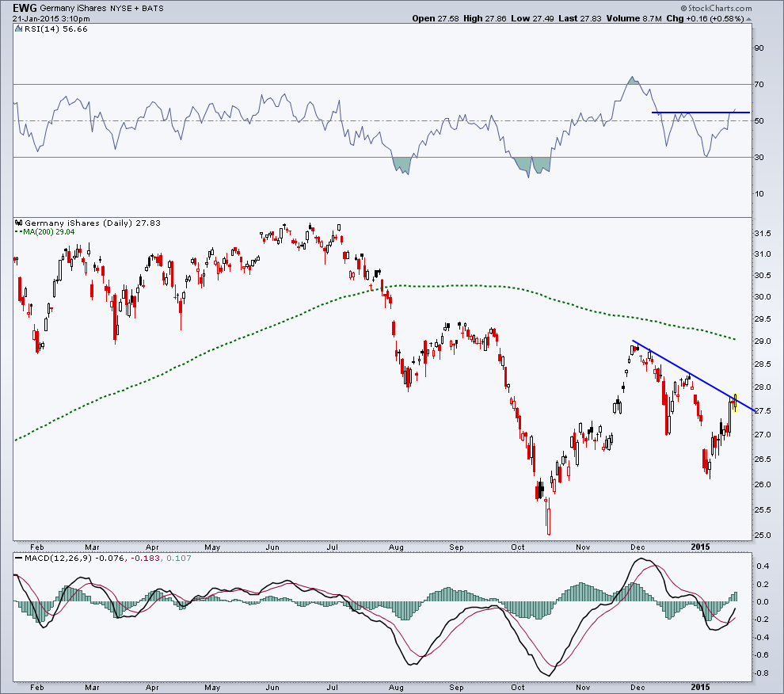
Task: Click the 27.0 price axis label
Action: 763,435
